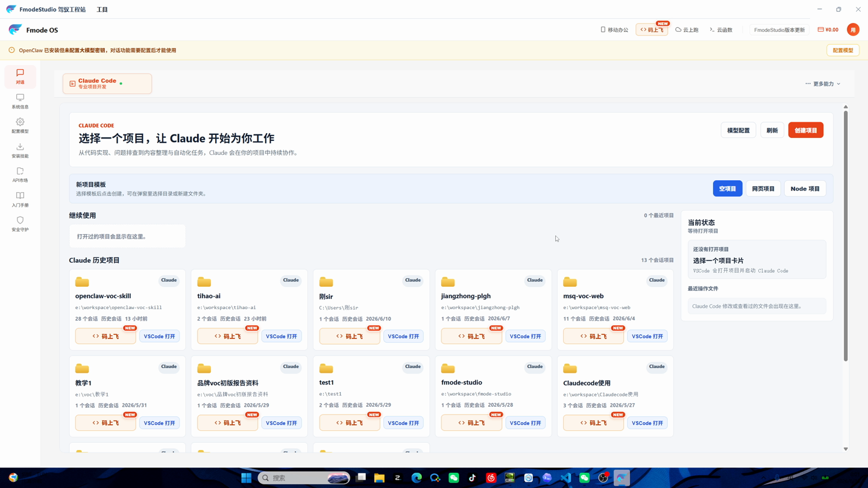
Task: Click VSCode 打开 for 品牌voc初版报告资料
Action: coord(281,423)
